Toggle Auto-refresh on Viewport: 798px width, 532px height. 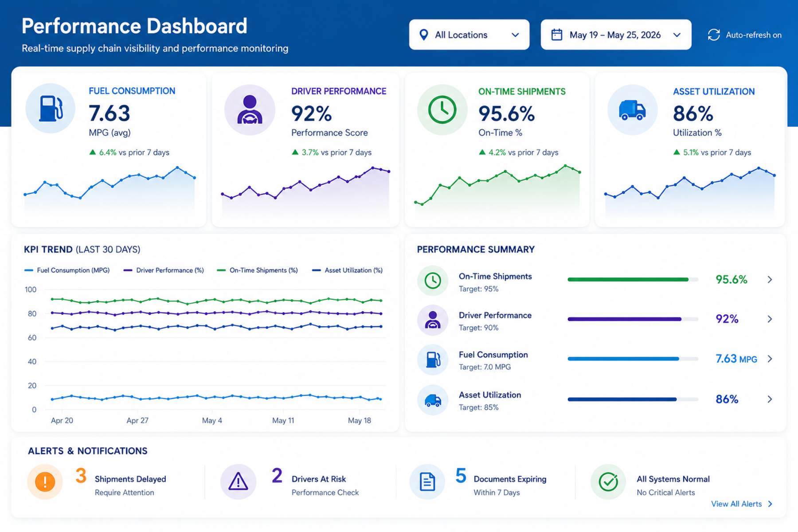click(x=745, y=35)
